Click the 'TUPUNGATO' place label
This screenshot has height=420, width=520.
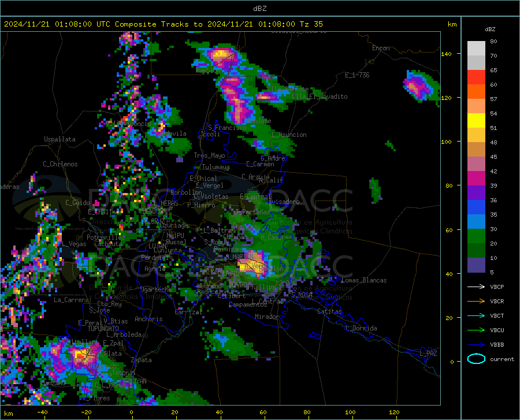(x=103, y=329)
